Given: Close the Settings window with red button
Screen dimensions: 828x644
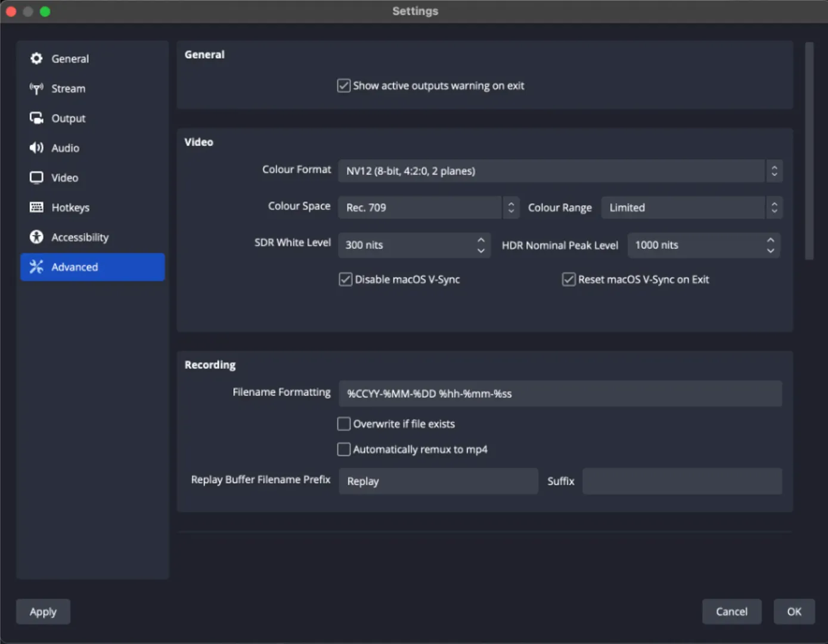Looking at the screenshot, I should click(x=11, y=11).
